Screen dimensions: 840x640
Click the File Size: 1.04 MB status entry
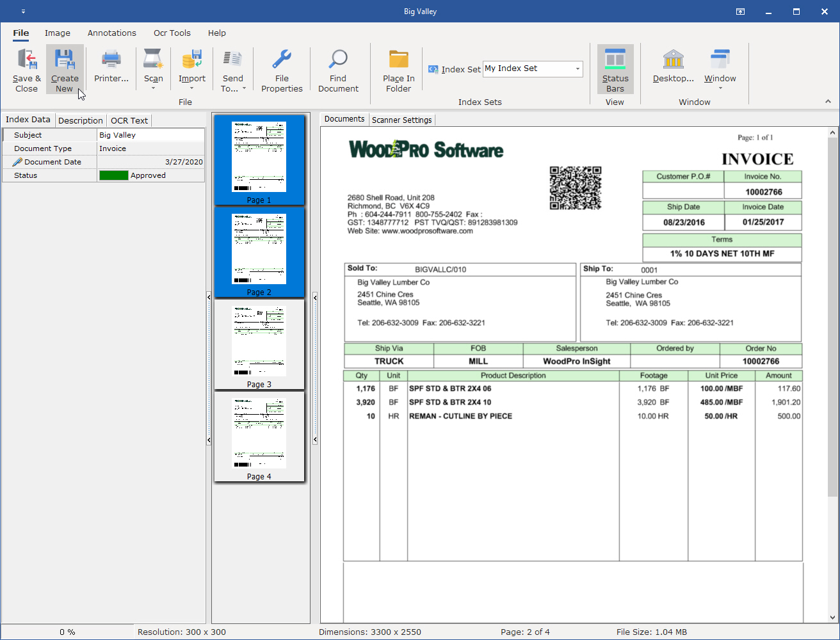tap(651, 632)
